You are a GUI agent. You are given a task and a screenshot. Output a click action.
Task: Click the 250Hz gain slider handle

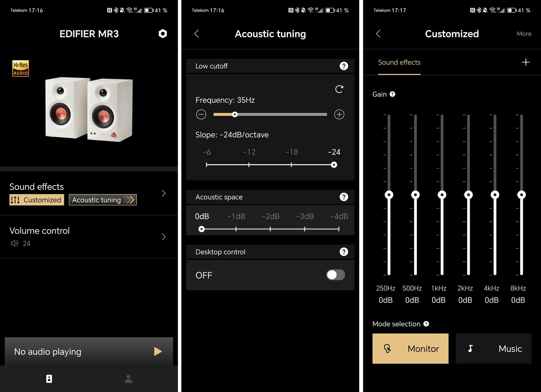point(389,195)
